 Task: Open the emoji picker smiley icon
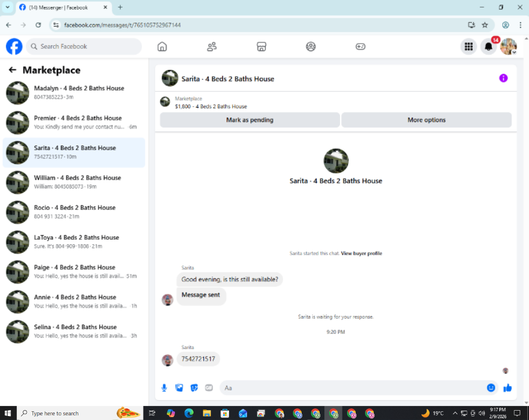point(491,388)
